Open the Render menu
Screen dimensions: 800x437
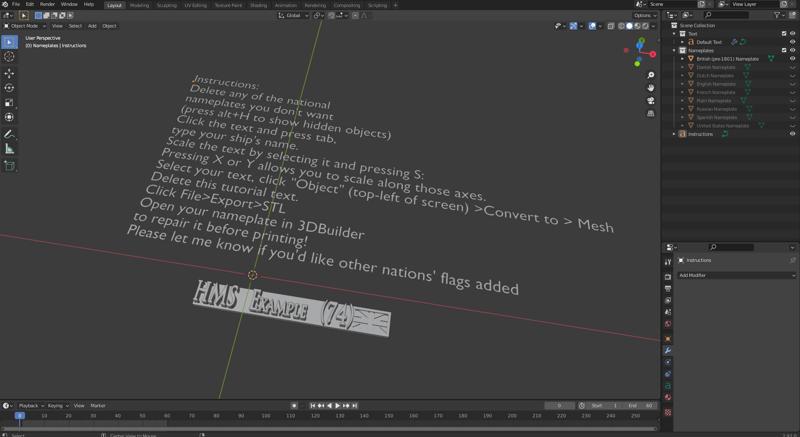(x=47, y=4)
